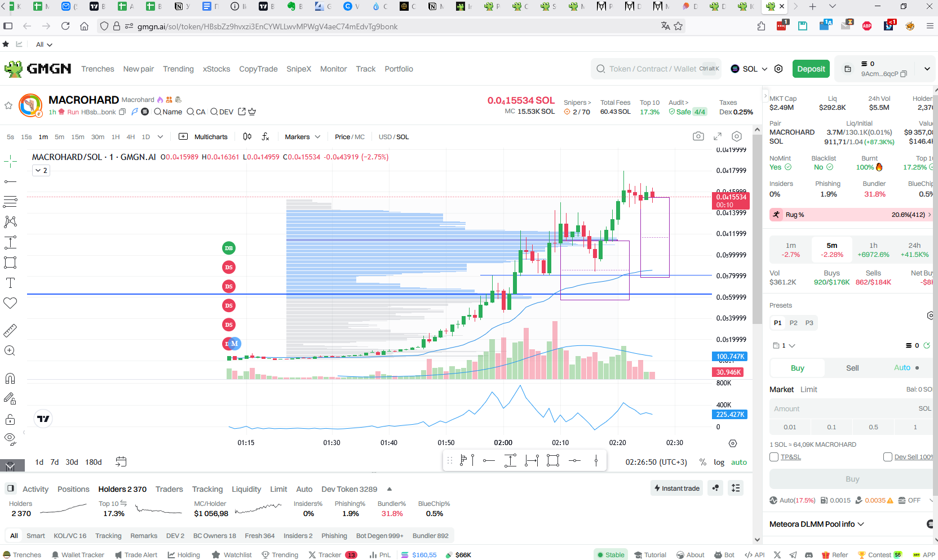Select the Sell tab in trade panel
This screenshot has width=938, height=560.
point(852,368)
